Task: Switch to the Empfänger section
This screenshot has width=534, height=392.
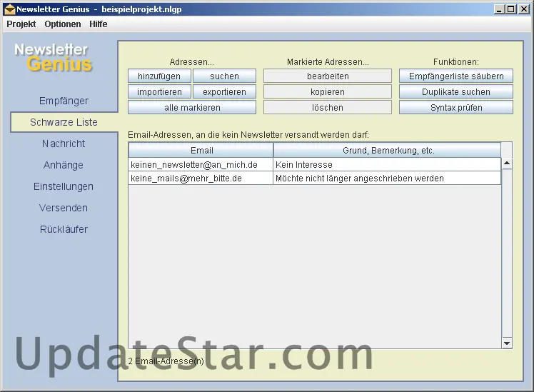Action: pyautogui.click(x=64, y=101)
